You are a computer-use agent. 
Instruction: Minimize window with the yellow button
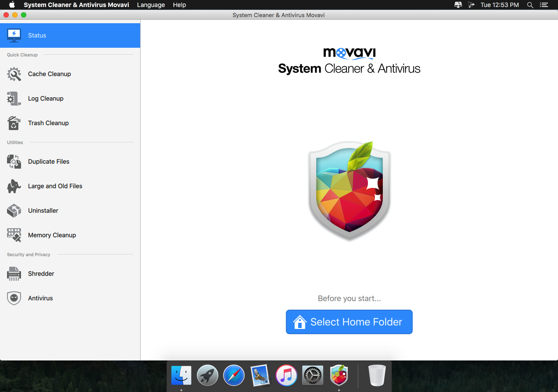(15, 15)
